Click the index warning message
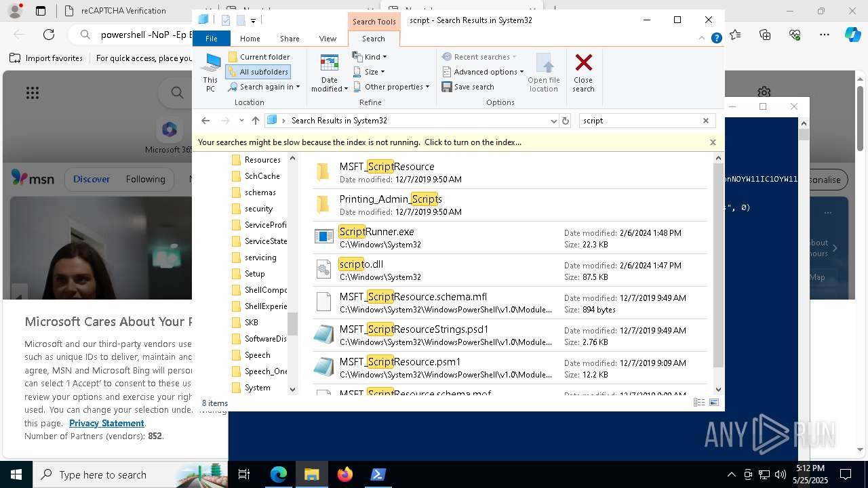 359,142
